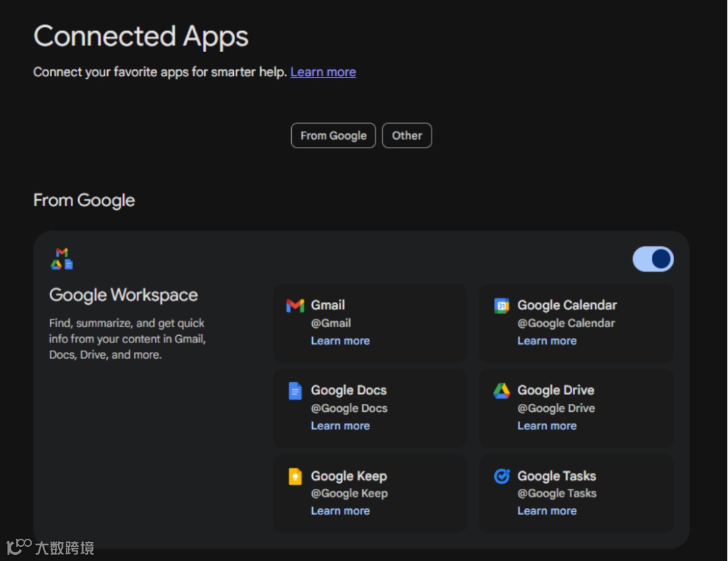
Task: Click the Google Drive triangle icon
Action: 502,391
